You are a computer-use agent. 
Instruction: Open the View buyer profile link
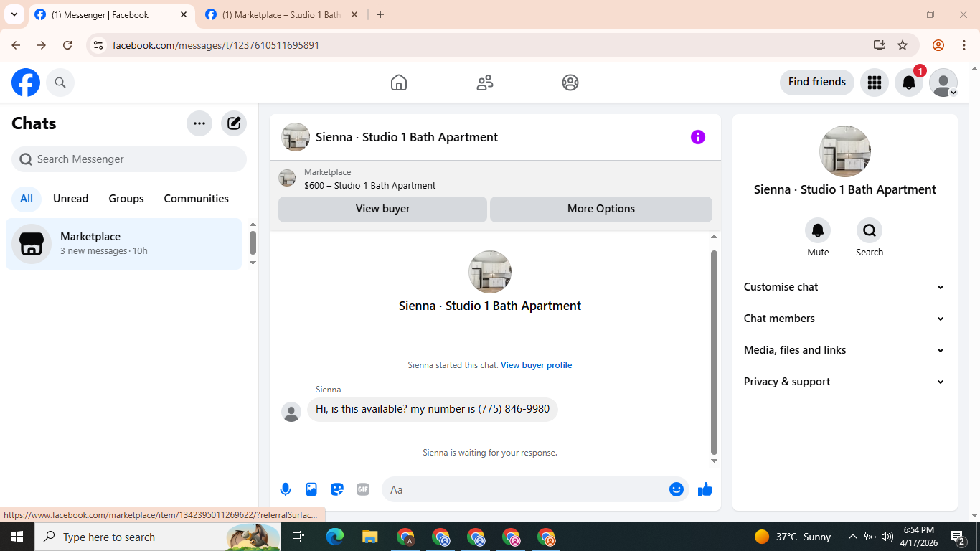tap(537, 365)
